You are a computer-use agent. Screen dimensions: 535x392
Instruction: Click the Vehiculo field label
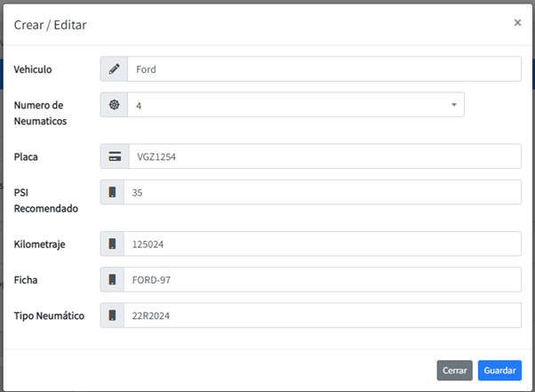pos(33,69)
